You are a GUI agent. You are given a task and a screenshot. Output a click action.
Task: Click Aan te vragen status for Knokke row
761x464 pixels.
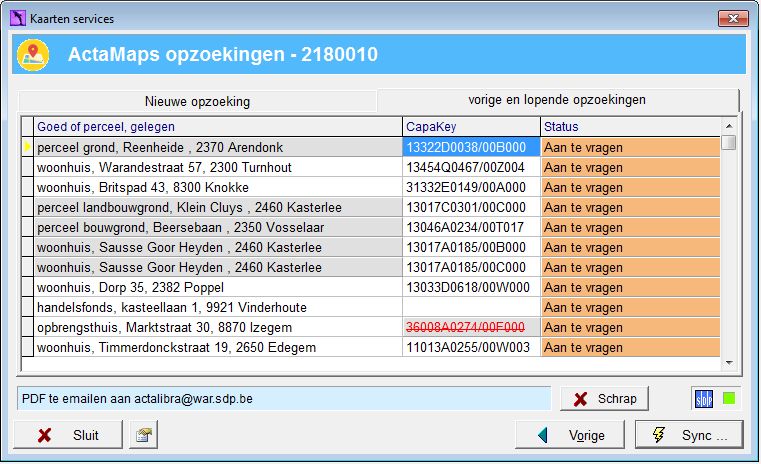point(630,187)
